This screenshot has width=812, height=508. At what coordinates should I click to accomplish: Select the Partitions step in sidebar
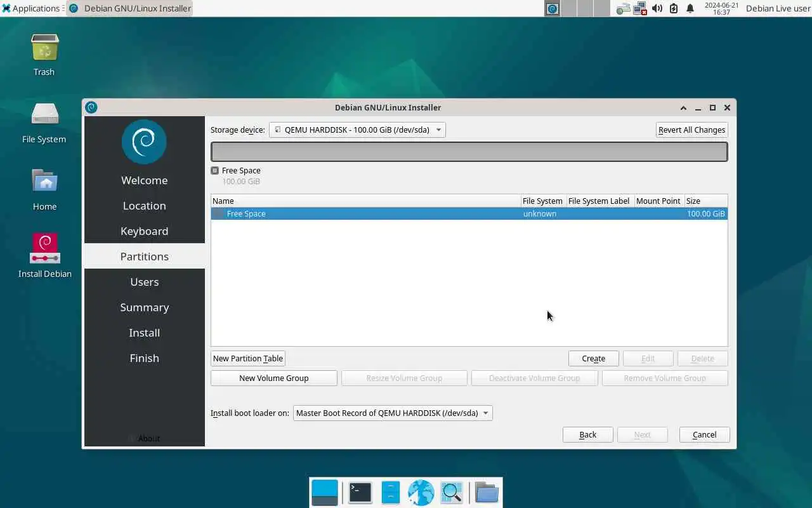[145, 257]
